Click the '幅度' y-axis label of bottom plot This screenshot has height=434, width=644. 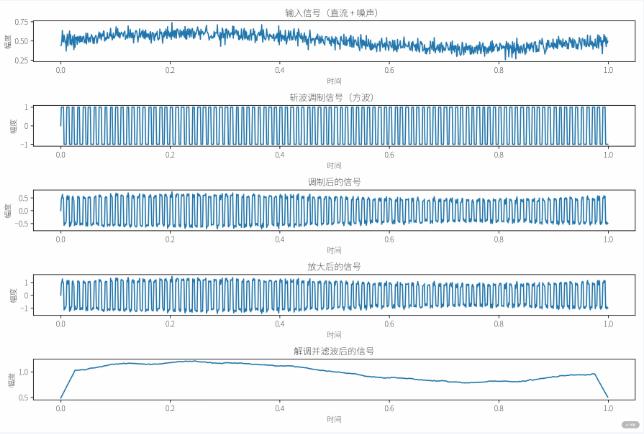point(9,380)
